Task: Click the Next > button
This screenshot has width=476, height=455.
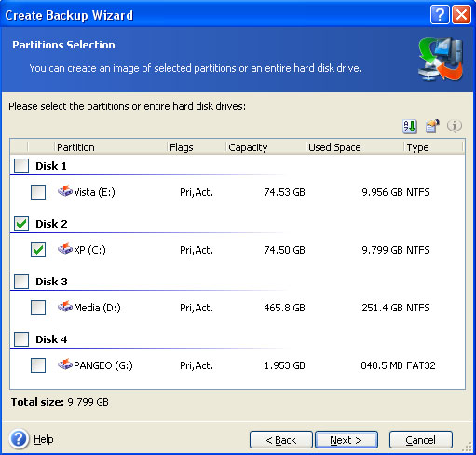Action: click(347, 440)
